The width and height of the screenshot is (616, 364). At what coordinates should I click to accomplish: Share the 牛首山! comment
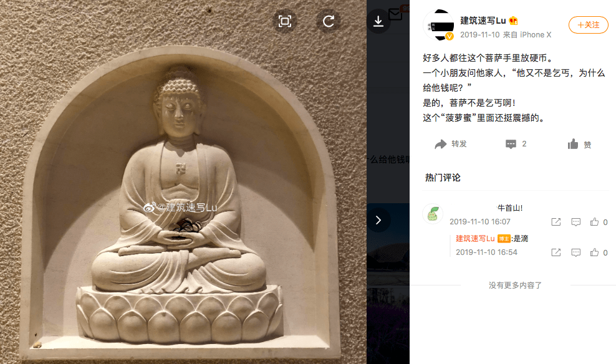click(x=556, y=222)
